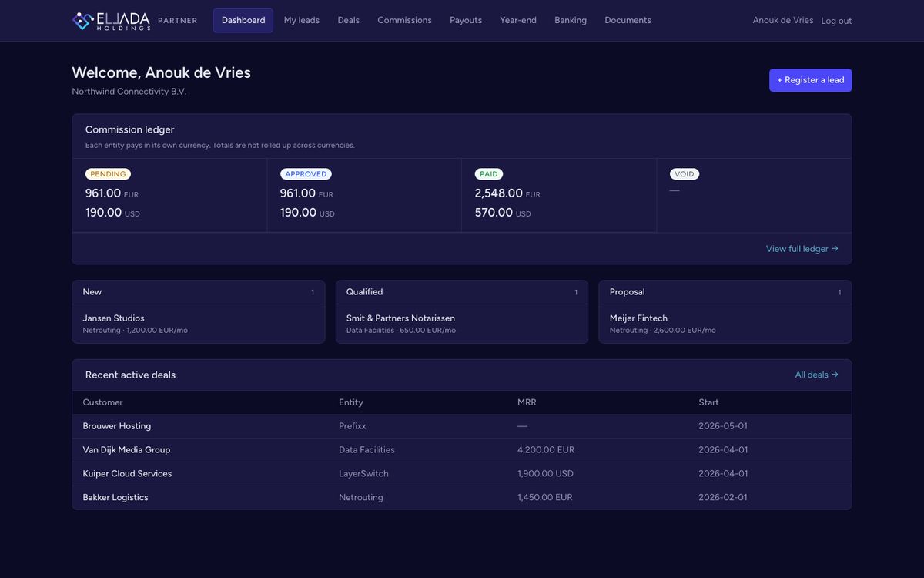Viewport: 924px width, 578px height.
Task: Click the Data Facilities entity cell
Action: click(367, 450)
